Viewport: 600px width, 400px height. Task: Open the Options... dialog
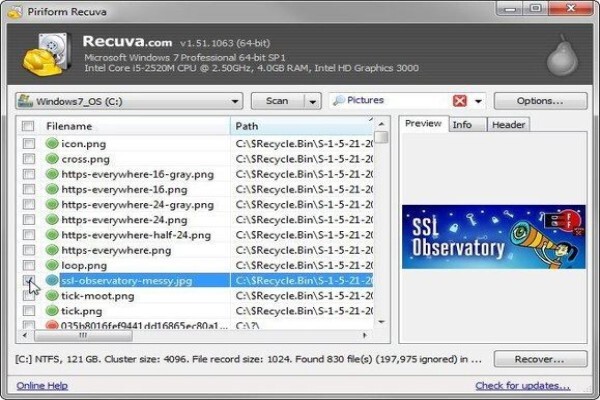[540, 101]
